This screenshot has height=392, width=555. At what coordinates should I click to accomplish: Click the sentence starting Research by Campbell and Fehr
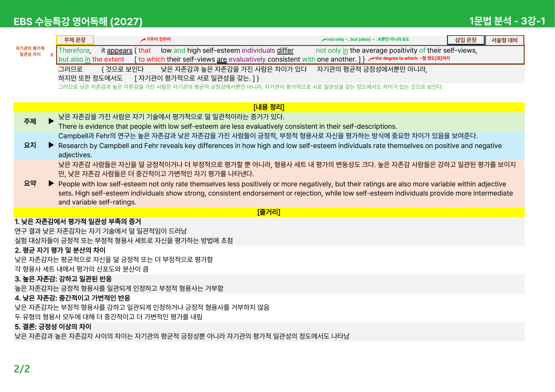pos(280,150)
